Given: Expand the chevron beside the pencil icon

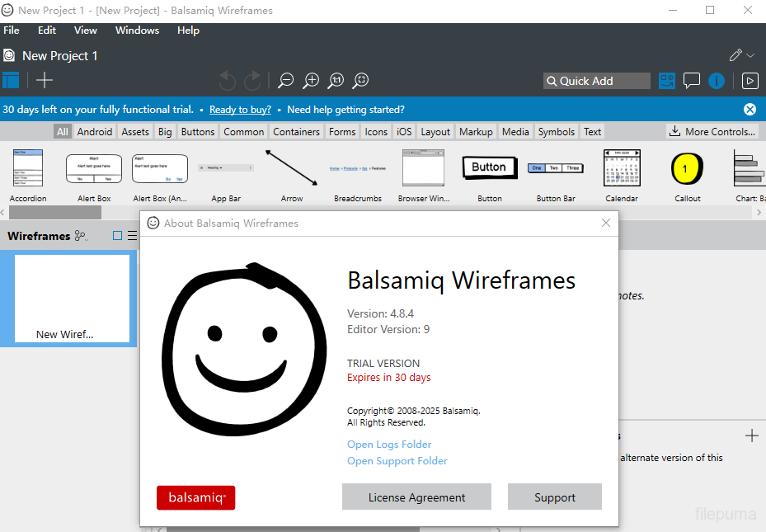Looking at the screenshot, I should click(751, 56).
